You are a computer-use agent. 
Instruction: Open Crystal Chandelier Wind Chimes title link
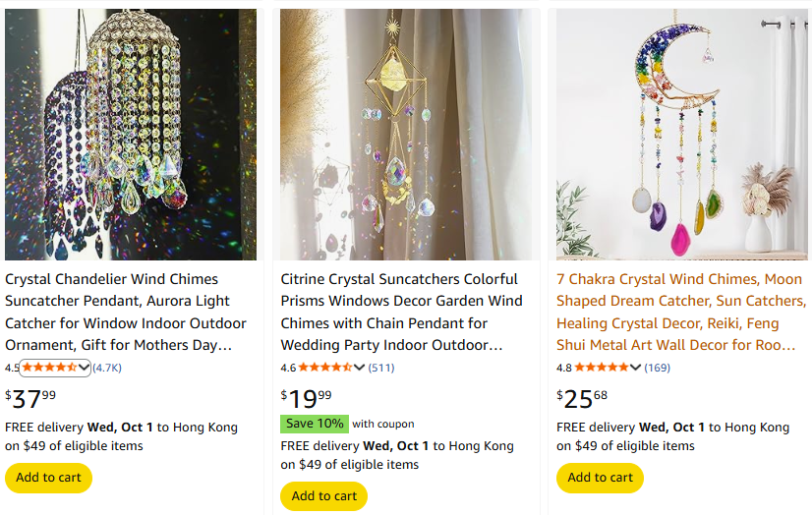tap(125, 312)
